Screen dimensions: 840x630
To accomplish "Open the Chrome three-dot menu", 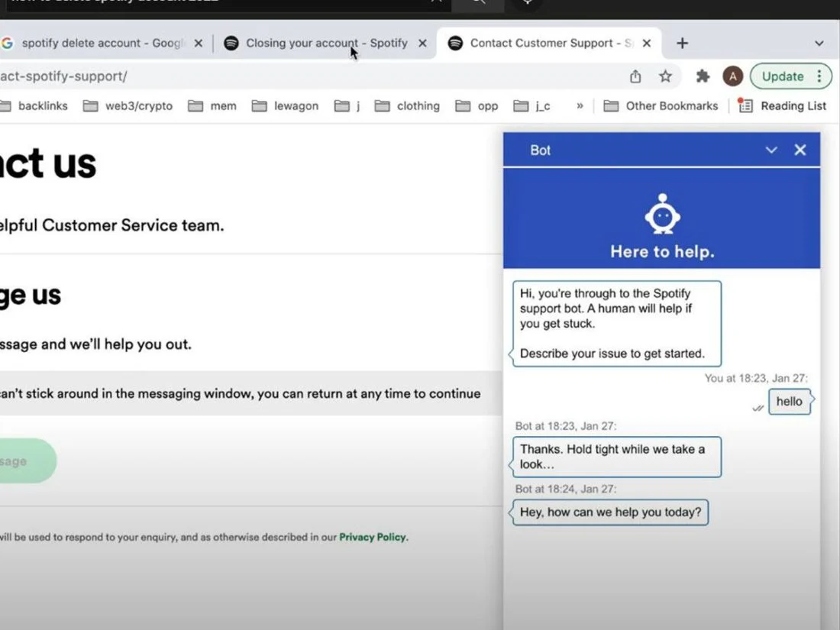I will (x=819, y=76).
